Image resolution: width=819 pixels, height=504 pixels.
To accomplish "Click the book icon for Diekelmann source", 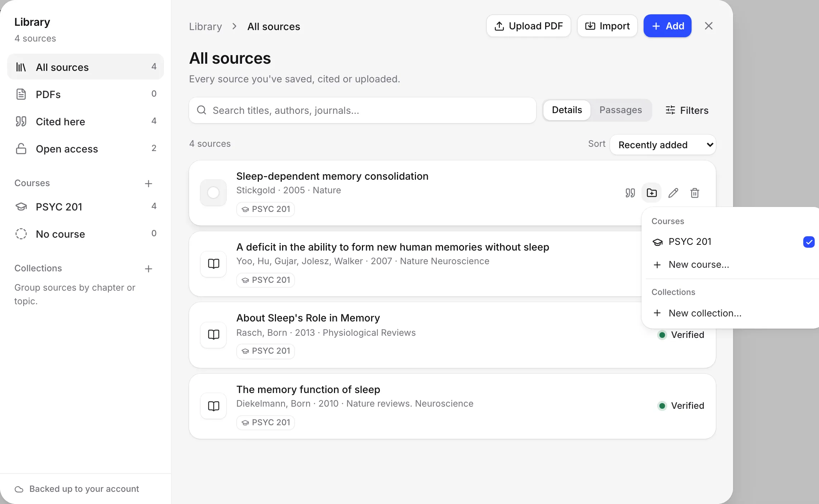I will [x=213, y=406].
